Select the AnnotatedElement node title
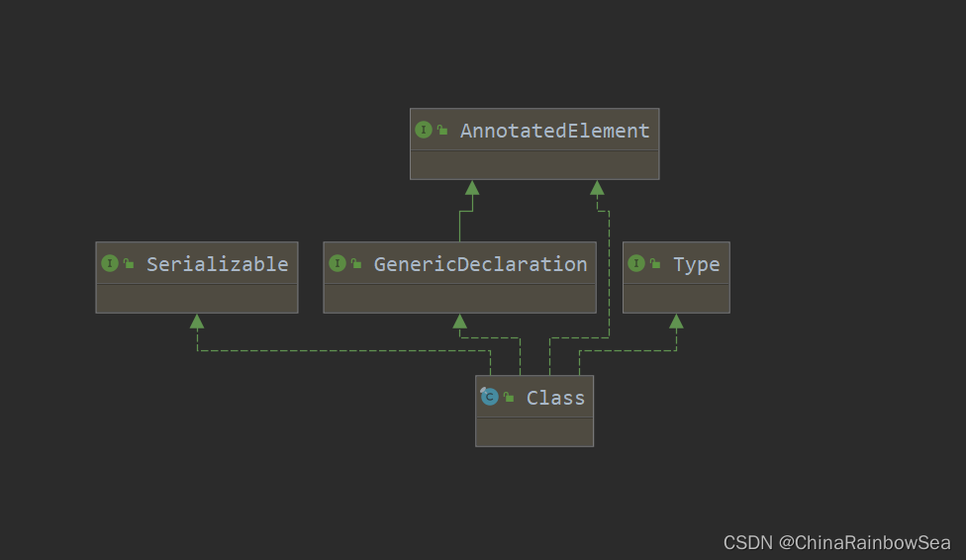Image resolution: width=966 pixels, height=560 pixels. pyautogui.click(x=555, y=131)
